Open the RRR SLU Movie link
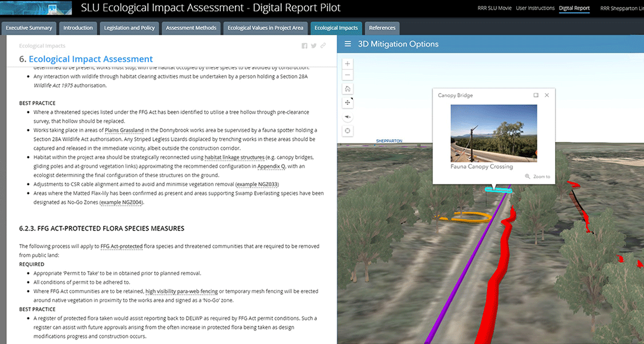The height and width of the screenshot is (344, 644). tap(494, 8)
